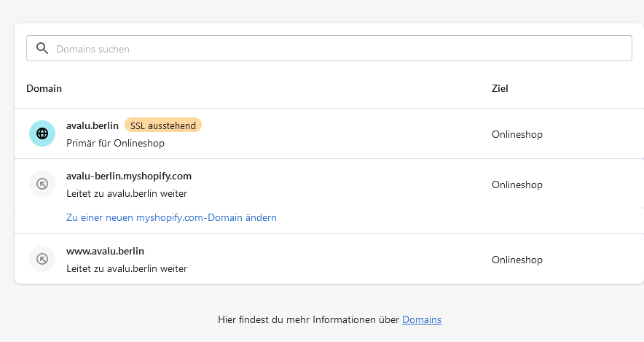Viewport: 644px width, 342px height.
Task: Open the 'Domains' help link
Action: coord(422,319)
